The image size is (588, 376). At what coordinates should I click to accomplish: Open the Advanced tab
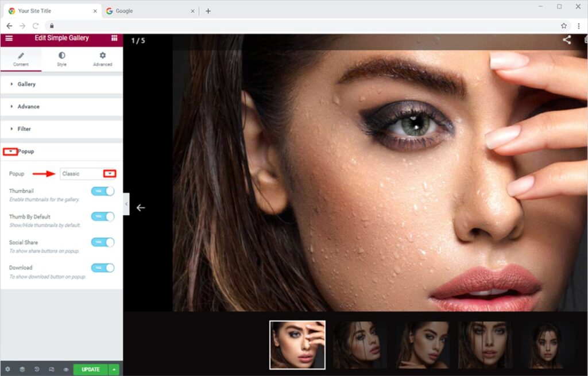[102, 59]
